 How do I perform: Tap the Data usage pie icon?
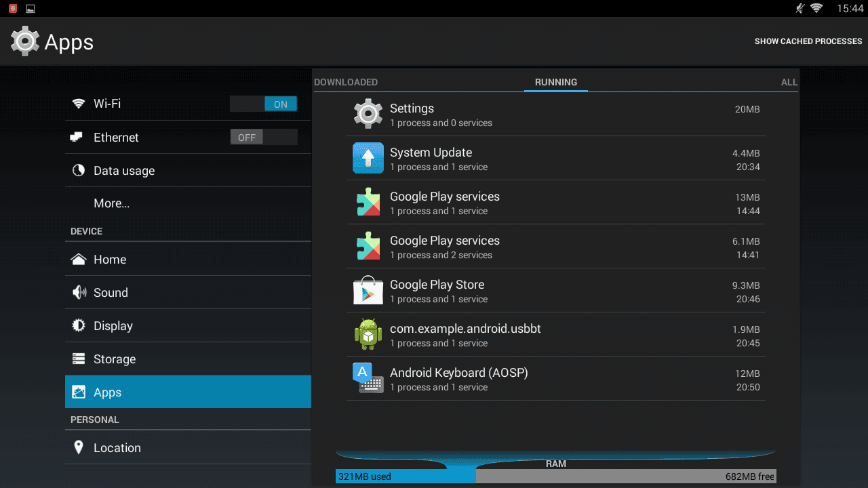[79, 171]
